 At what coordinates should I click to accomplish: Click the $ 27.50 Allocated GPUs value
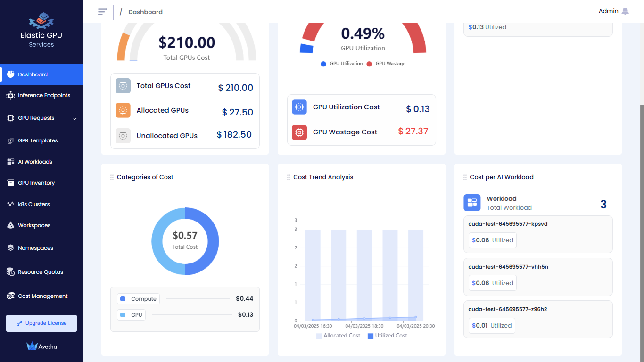click(x=238, y=112)
